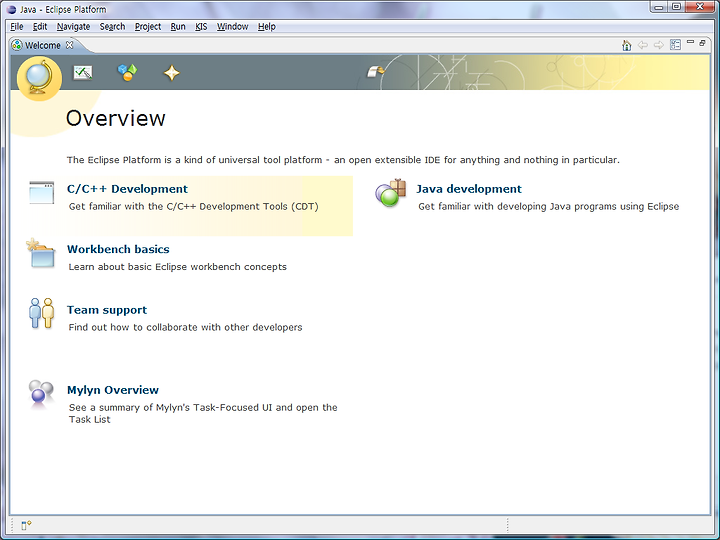
Task: Click the Mylyn Overview spheres icon
Action: [40, 393]
